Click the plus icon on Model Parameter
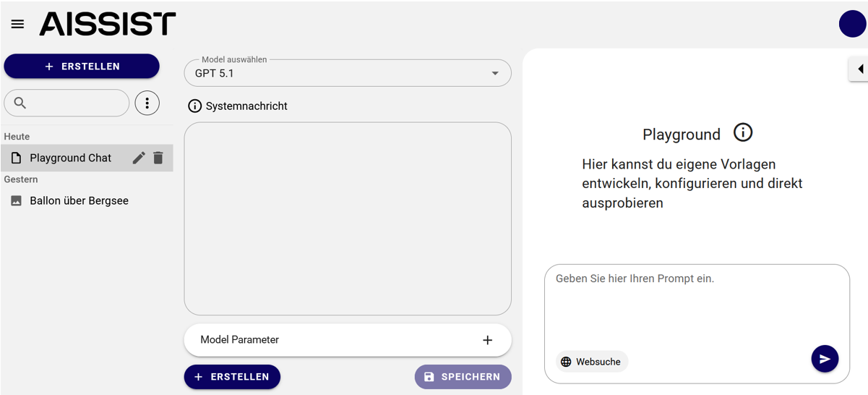Screen dimensions: 868x395 click(x=488, y=340)
